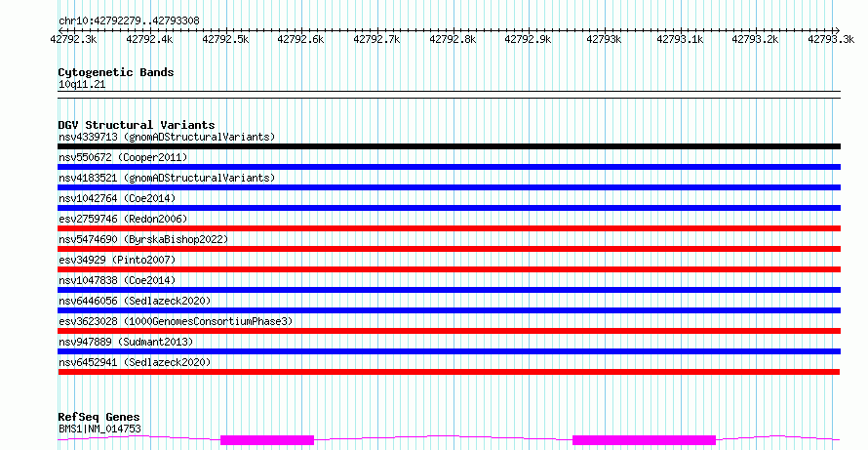
Task: Click the red esv2759746 Redon2006 bar
Action: point(449,228)
